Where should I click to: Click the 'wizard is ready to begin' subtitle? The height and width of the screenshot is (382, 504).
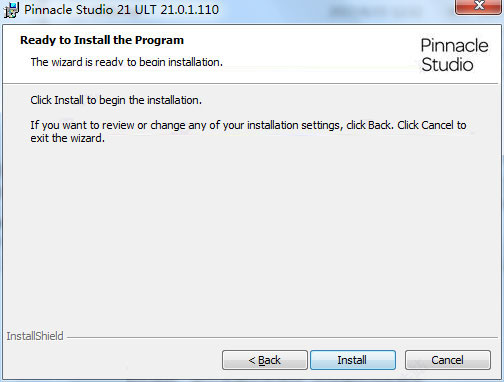(127, 62)
